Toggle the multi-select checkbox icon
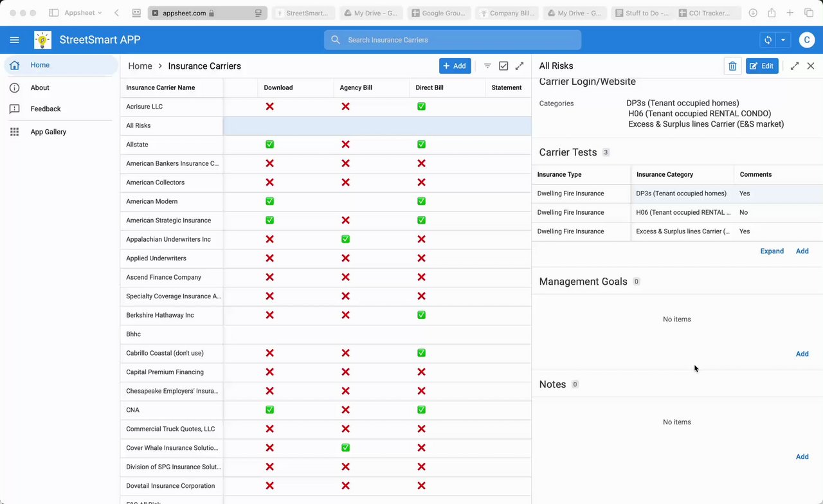This screenshot has width=823, height=504. pos(503,66)
